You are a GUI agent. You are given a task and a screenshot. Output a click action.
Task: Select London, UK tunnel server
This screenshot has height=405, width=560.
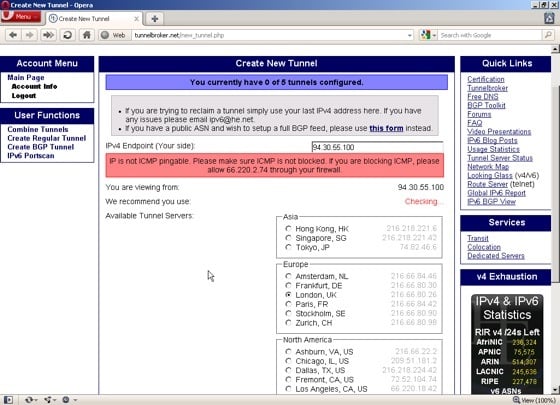pyautogui.click(x=288, y=295)
